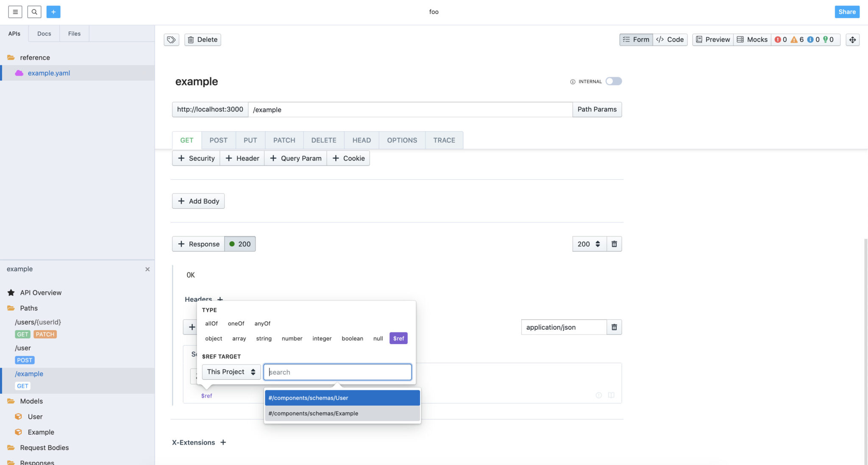This screenshot has width=868, height=465.
Task: Select the $ref type in the type picker
Action: (398, 338)
